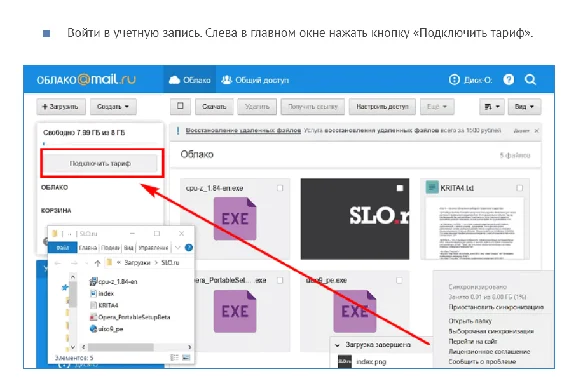The image size is (576, 381).
Task: Expand the Создать dropdown
Action: (113, 107)
